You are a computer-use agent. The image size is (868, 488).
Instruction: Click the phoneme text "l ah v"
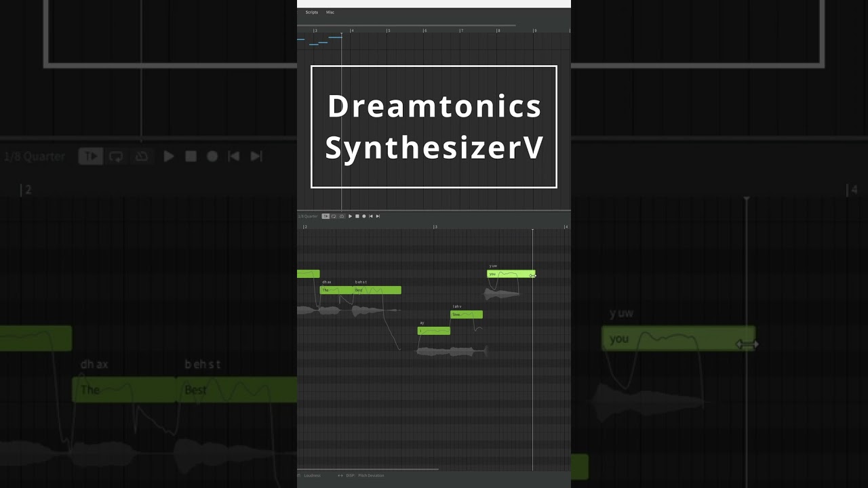coord(457,306)
